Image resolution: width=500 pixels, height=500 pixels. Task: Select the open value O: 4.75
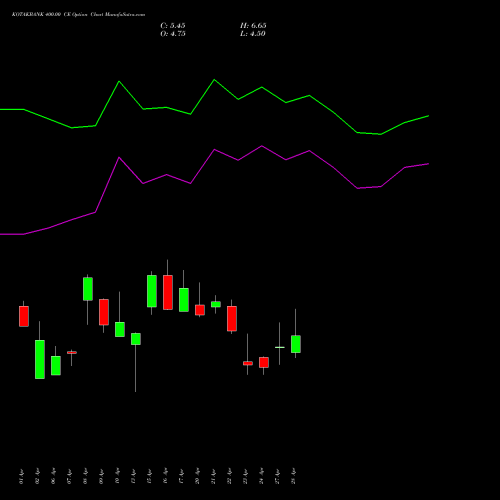[173, 34]
